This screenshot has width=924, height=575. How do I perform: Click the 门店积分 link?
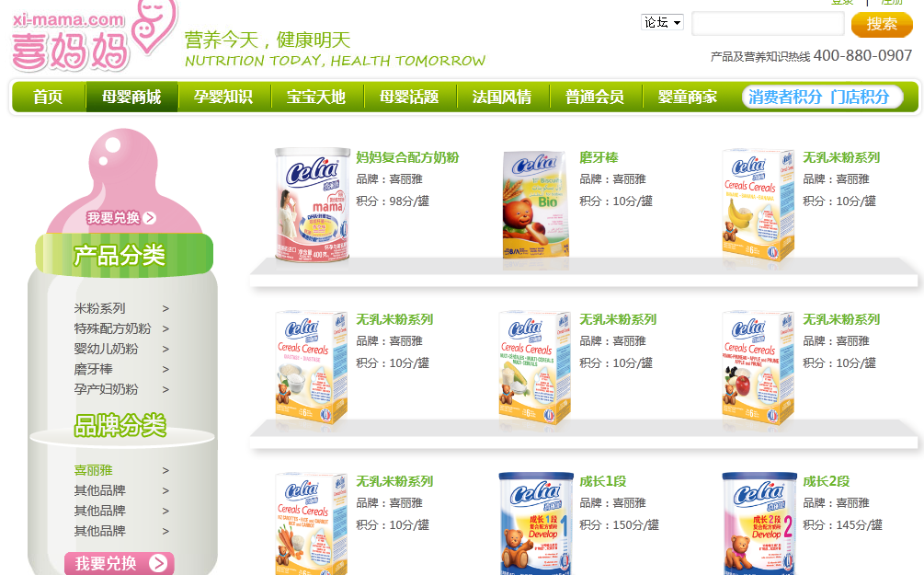coord(860,97)
